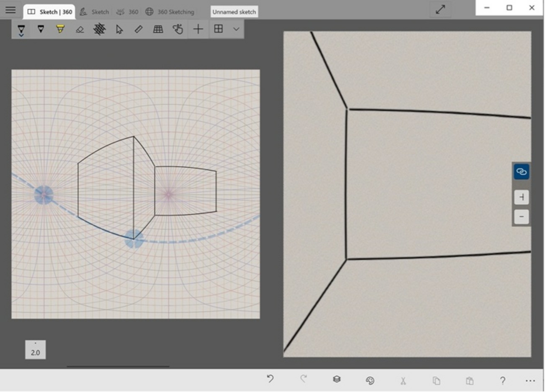
Task: Toggle view synchronization between panels
Action: click(521, 172)
